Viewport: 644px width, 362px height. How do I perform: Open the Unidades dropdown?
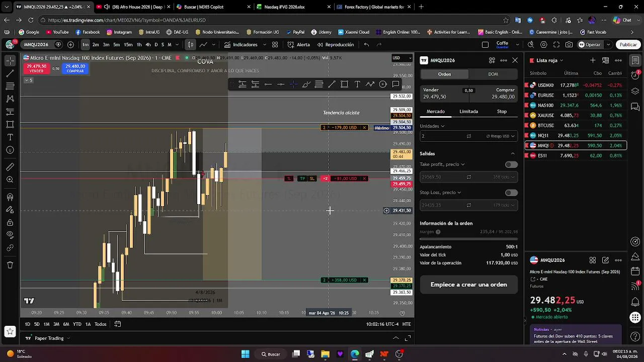pos(432,126)
